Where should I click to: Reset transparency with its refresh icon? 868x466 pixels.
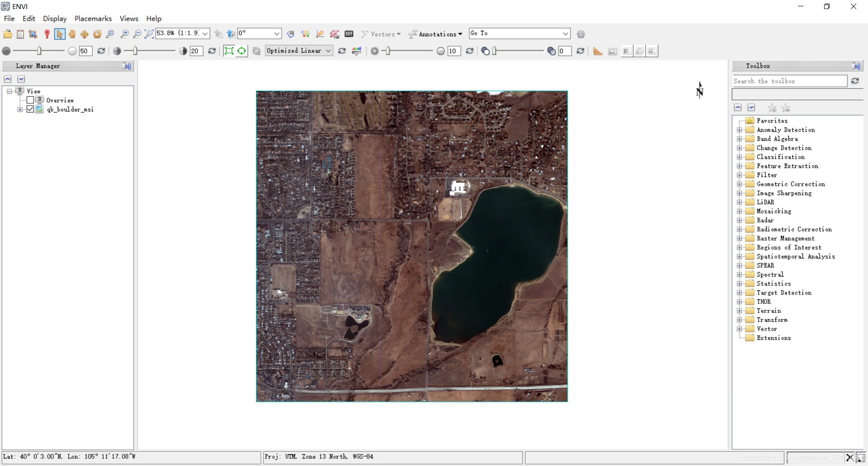pos(580,51)
